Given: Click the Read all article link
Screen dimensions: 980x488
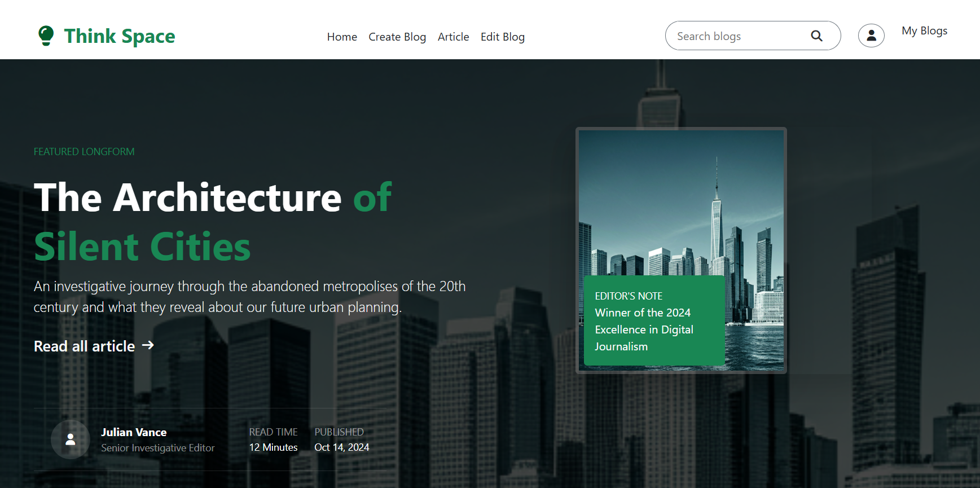Looking at the screenshot, I should (x=94, y=346).
